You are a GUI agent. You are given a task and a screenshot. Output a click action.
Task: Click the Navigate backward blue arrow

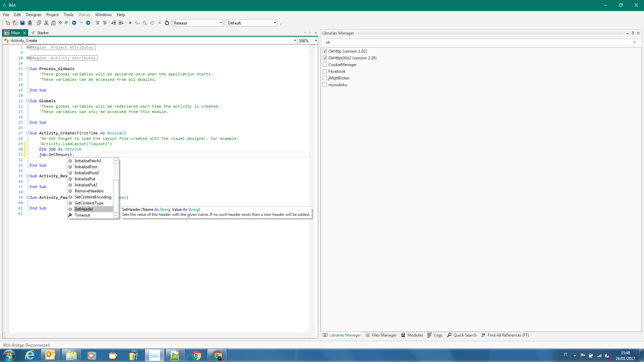(74, 23)
